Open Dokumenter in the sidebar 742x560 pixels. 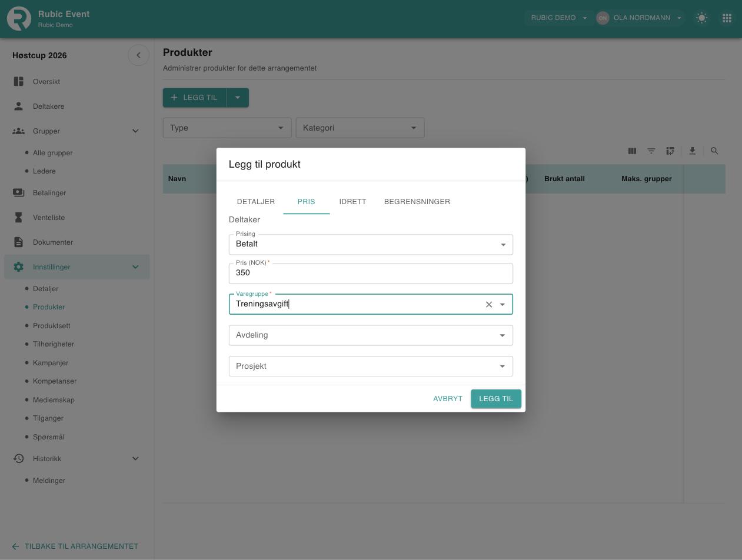76,242
